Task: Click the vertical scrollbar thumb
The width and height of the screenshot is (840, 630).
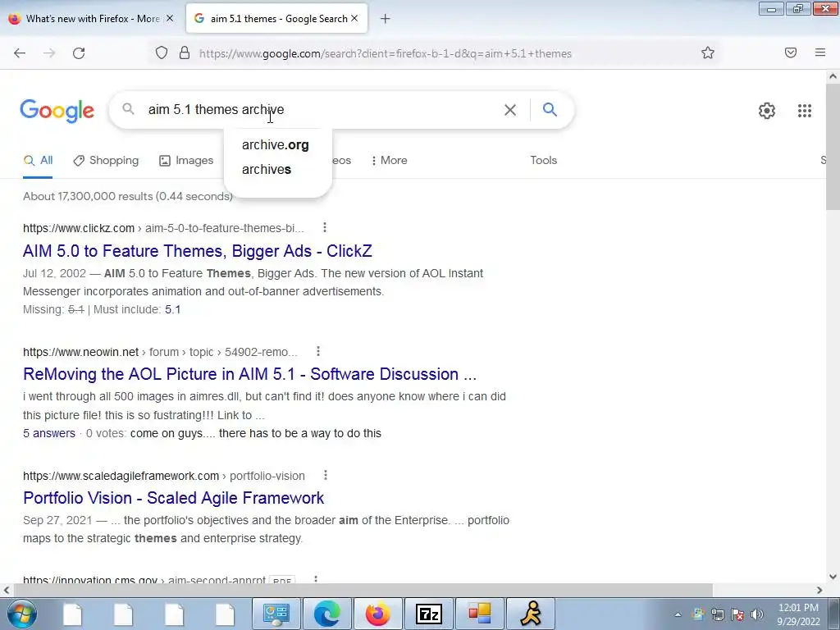Action: 833,148
